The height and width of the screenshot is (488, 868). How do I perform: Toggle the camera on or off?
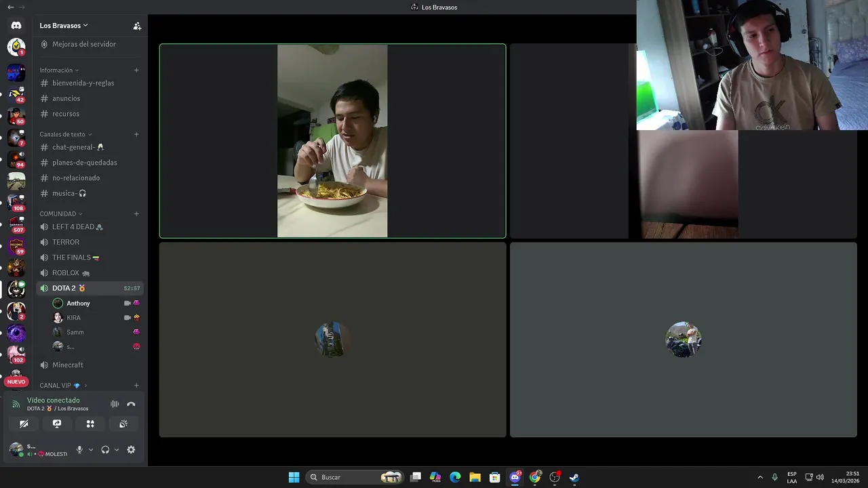[24, 424]
